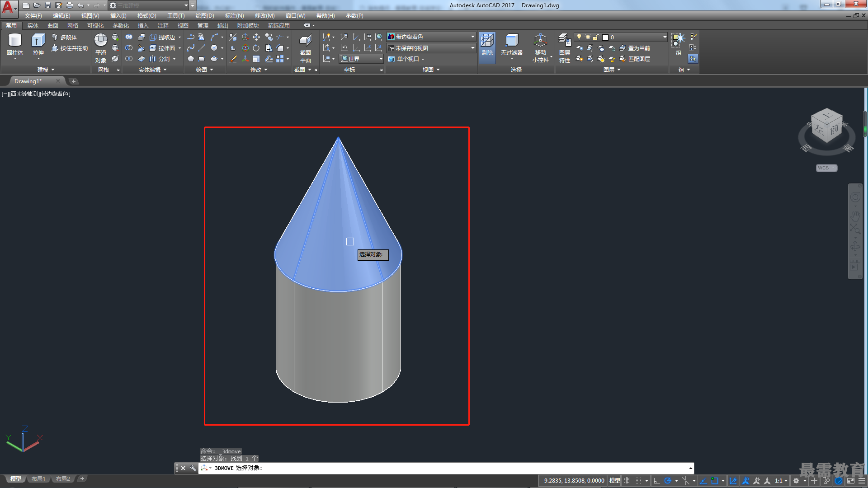Click the Plot/Print icon in quick access toolbar
Image resolution: width=868 pixels, height=488 pixels.
70,5
